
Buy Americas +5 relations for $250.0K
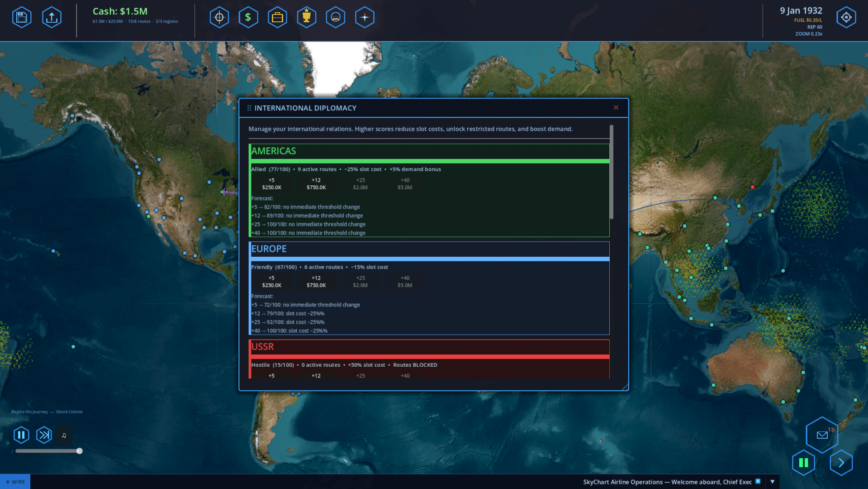point(271,184)
